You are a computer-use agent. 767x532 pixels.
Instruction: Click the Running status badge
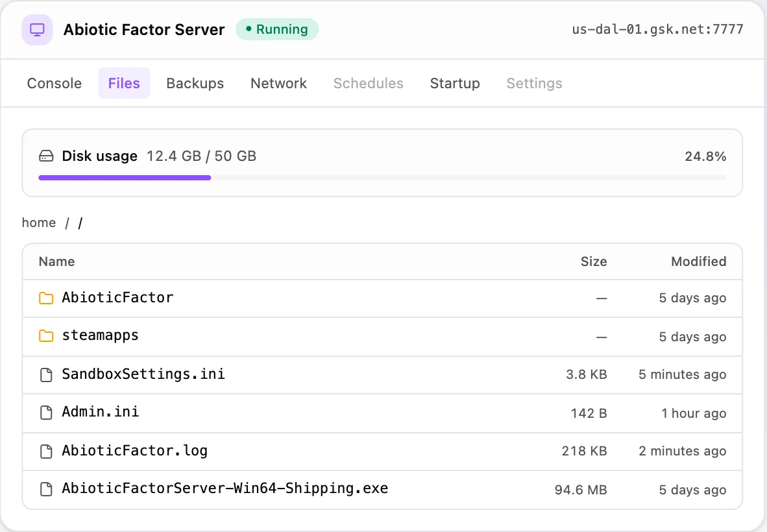[x=277, y=29]
